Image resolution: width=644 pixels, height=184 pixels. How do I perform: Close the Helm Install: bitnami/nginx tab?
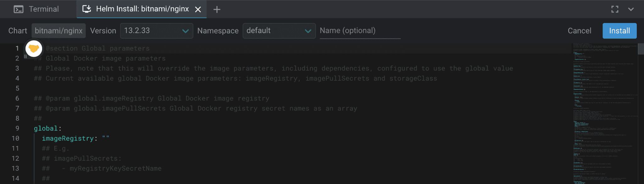pos(198,9)
